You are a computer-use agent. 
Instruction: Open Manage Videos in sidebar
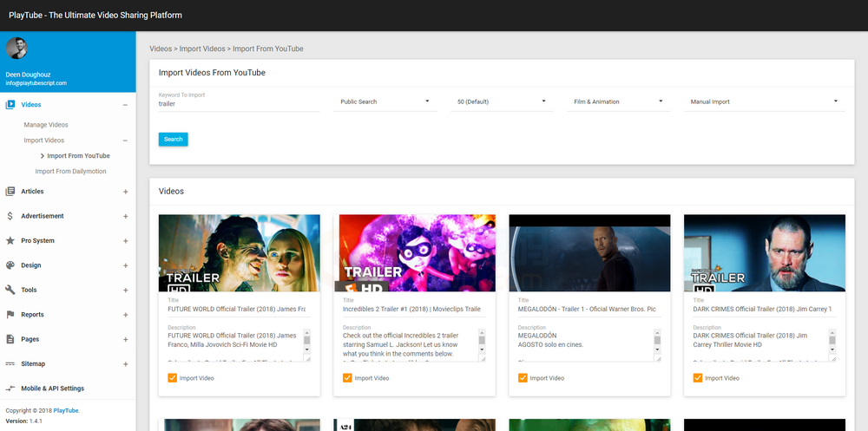pos(46,125)
